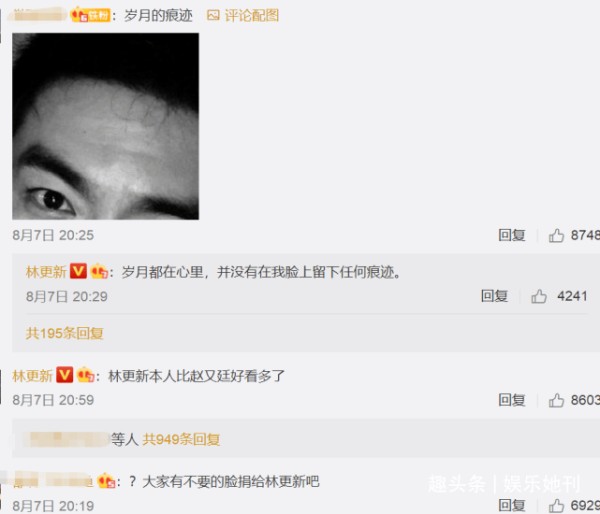Thumbs-up the 20:19 comment about 林更新
The width and height of the screenshot is (600, 514).
click(x=556, y=505)
